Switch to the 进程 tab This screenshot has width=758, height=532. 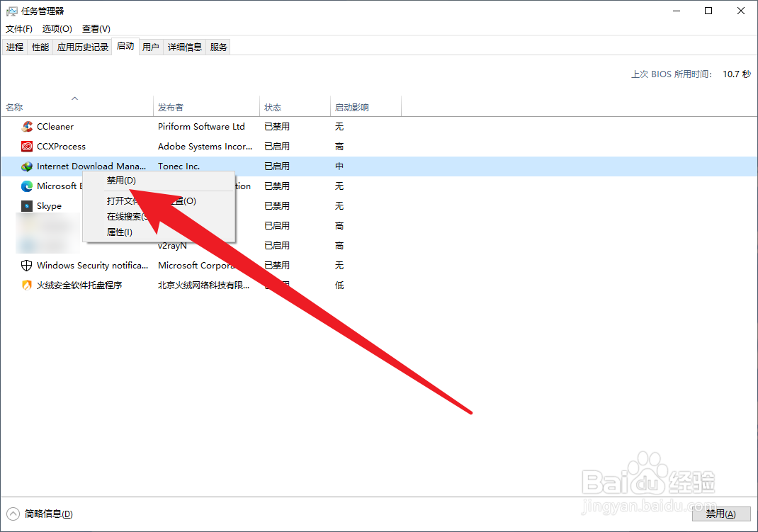click(15, 47)
